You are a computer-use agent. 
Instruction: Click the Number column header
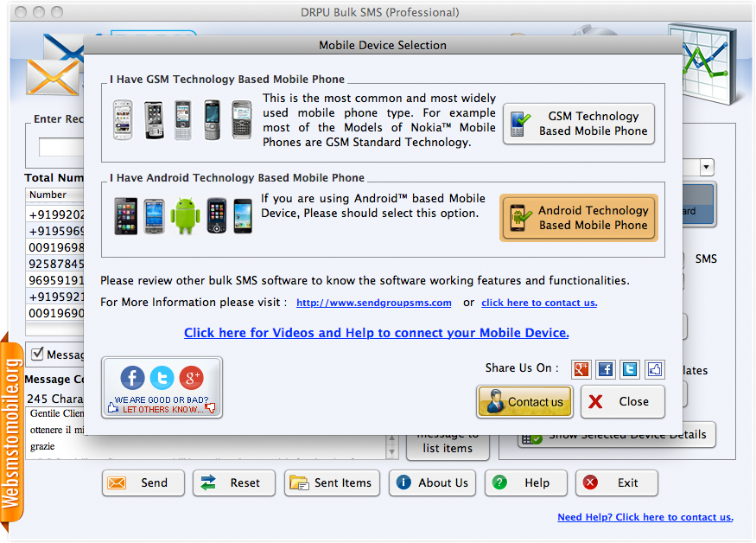point(54,195)
